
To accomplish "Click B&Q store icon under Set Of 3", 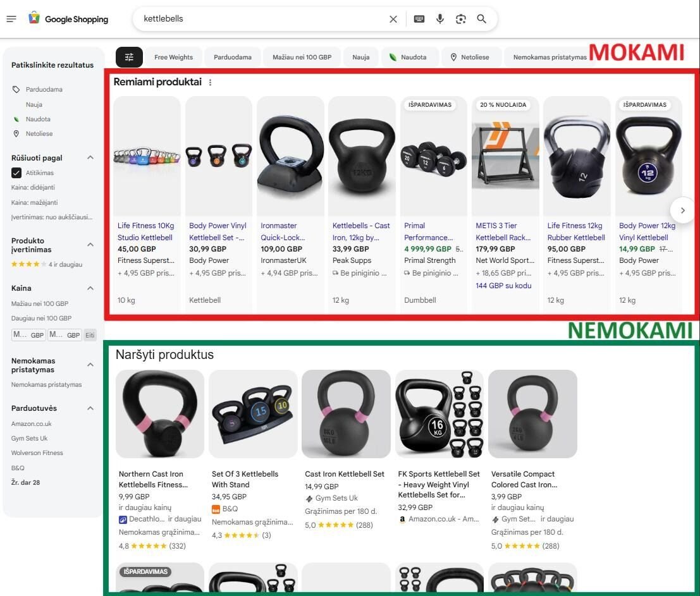I will pos(216,509).
